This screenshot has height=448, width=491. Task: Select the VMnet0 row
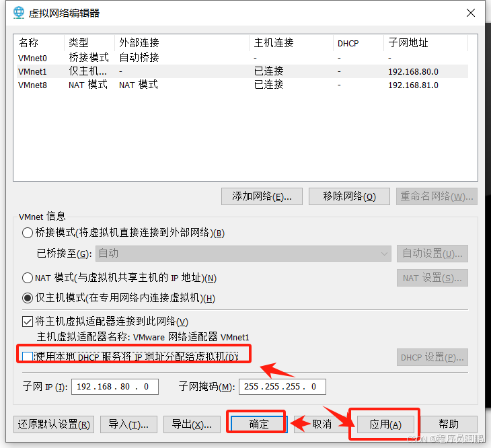pos(243,58)
